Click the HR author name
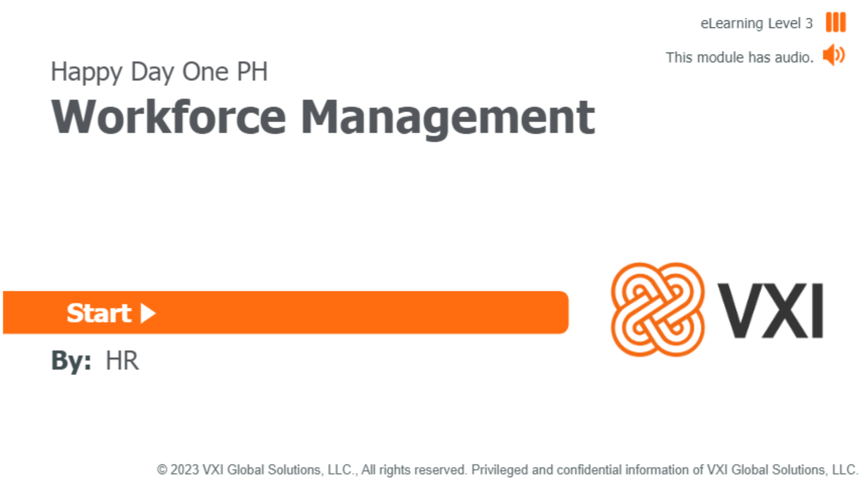The image size is (868, 481). pyautogui.click(x=122, y=361)
